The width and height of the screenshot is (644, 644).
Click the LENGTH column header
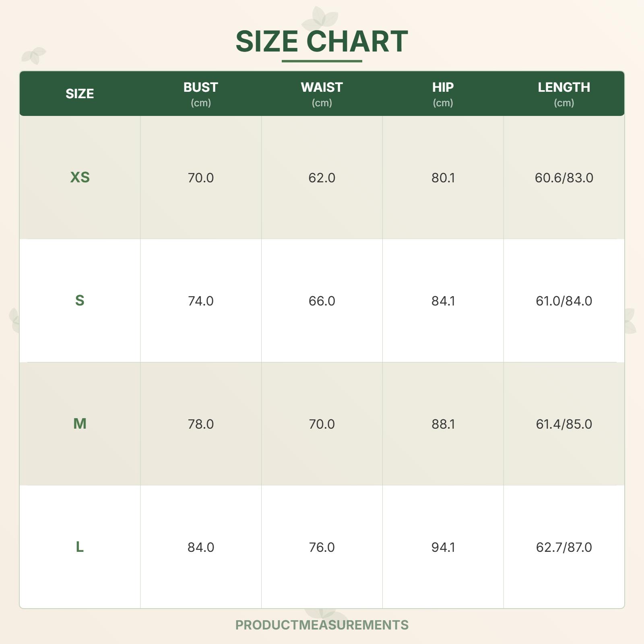point(563,94)
